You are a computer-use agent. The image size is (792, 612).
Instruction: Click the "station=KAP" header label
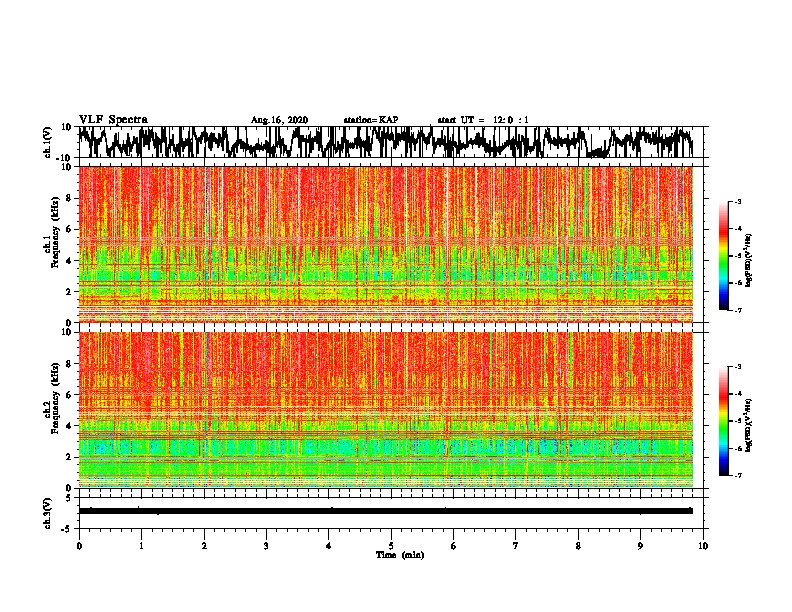coord(371,120)
